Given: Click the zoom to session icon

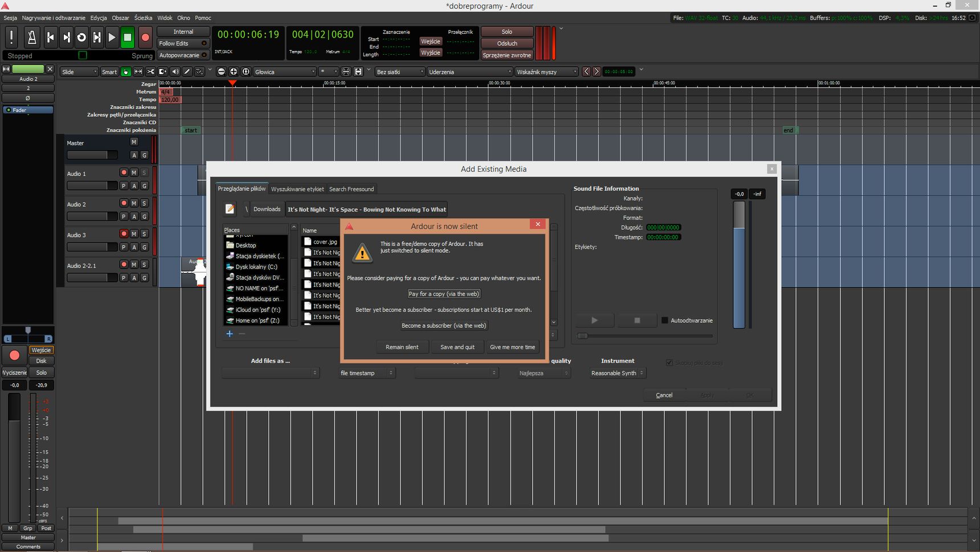Looking at the screenshot, I should click(246, 71).
